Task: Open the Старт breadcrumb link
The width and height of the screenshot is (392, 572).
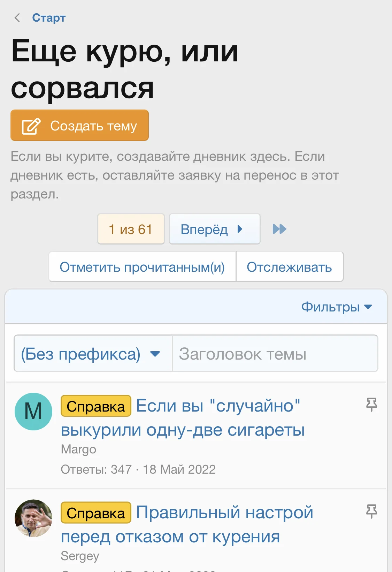Action: pyautogui.click(x=49, y=18)
